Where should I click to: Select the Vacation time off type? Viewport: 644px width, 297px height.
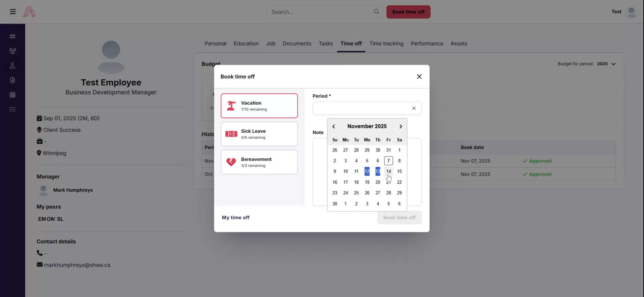pos(259,106)
